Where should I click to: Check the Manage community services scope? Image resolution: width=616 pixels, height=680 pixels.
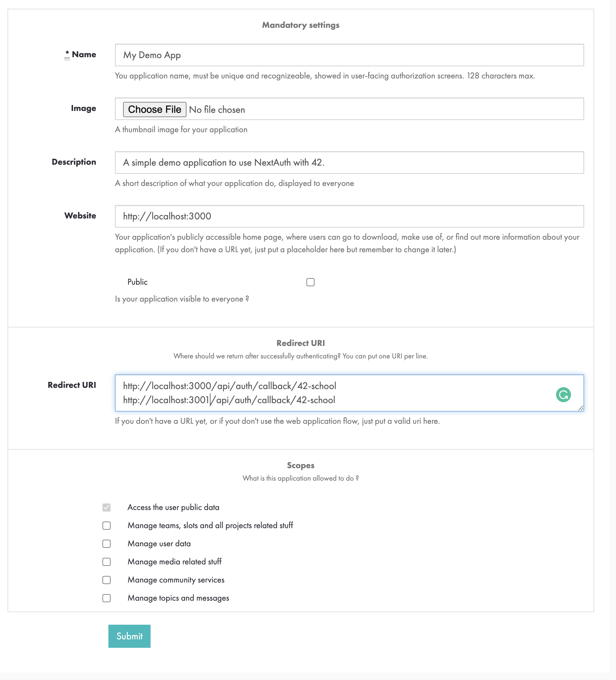coord(107,580)
